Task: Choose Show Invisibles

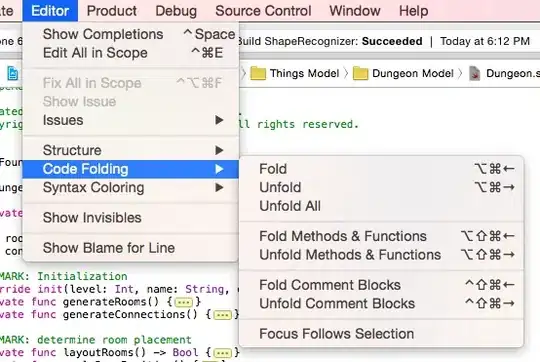Action: click(x=131, y=218)
